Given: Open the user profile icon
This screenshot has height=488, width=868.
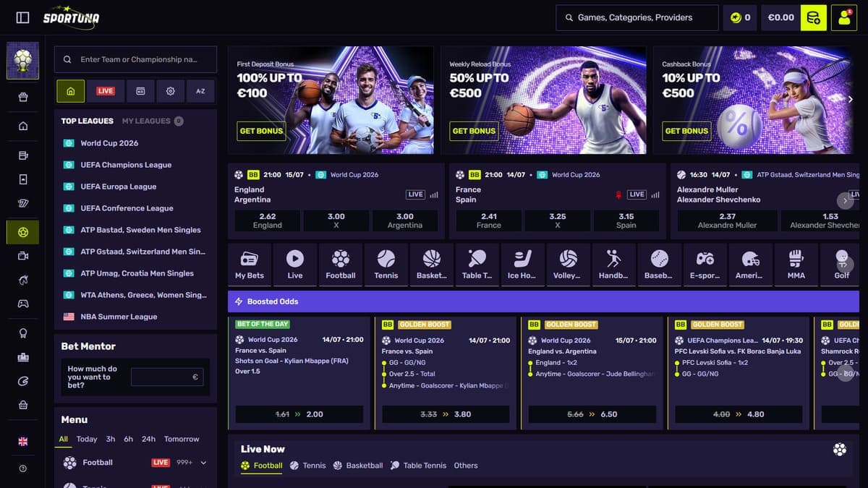Looking at the screenshot, I should click(x=844, y=17).
